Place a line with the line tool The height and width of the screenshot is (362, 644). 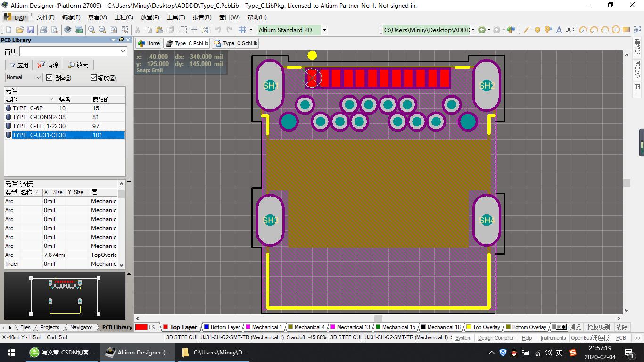(527, 30)
